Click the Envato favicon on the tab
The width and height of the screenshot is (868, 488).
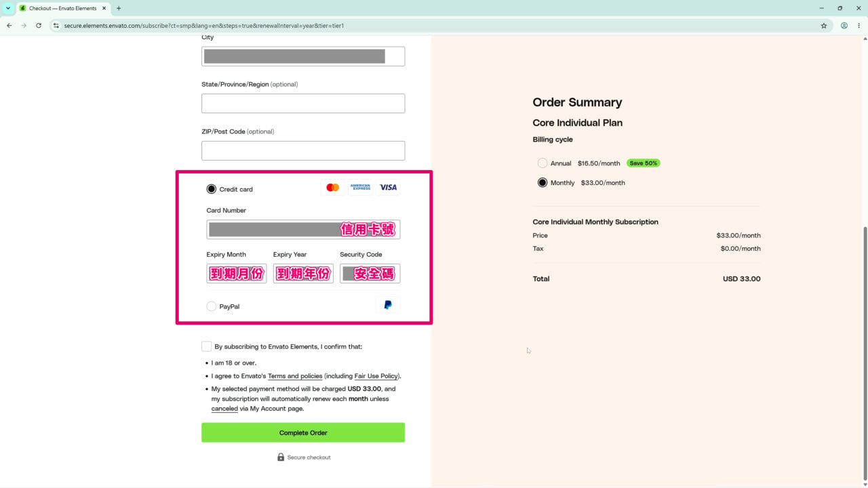[x=22, y=8]
